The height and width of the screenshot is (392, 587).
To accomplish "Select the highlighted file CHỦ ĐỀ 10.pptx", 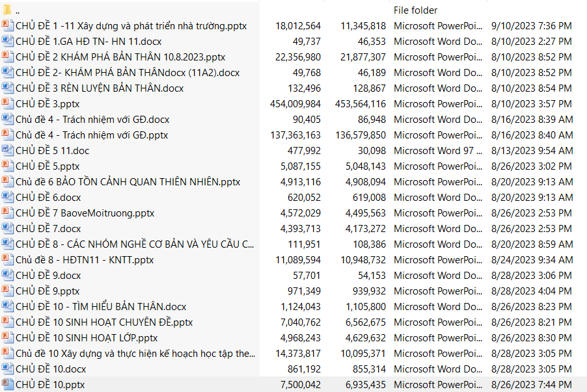I will (x=50, y=385).
